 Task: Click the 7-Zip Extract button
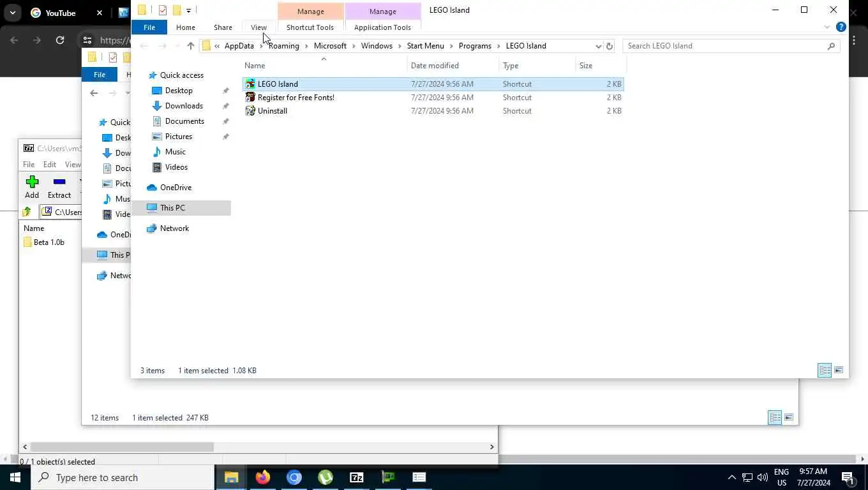pos(59,188)
